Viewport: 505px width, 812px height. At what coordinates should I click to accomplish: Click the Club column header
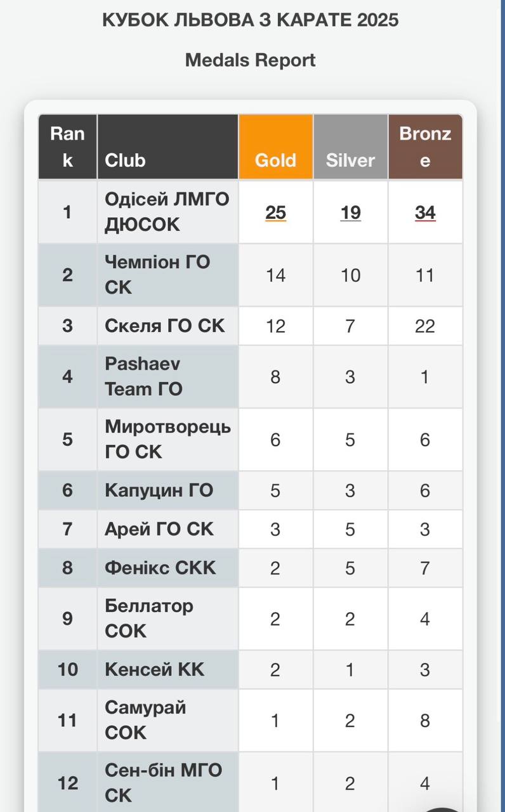(167, 147)
